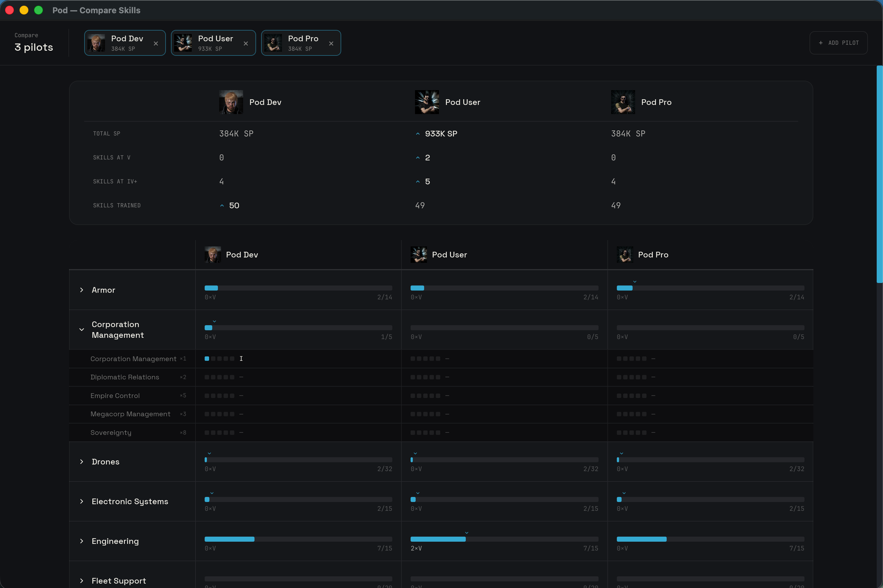Click the 2×V label under Pod User's Engineering

coord(416,548)
